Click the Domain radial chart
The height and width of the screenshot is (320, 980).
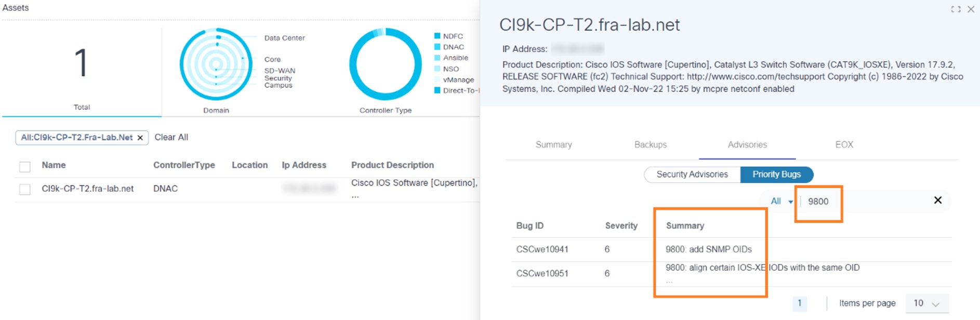[x=216, y=64]
